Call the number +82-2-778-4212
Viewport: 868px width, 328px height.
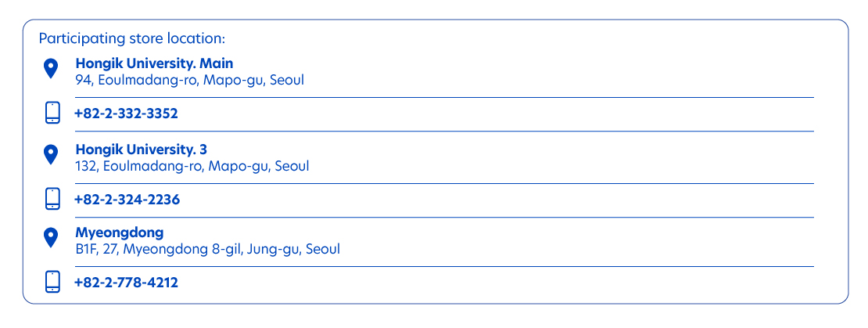click(126, 283)
